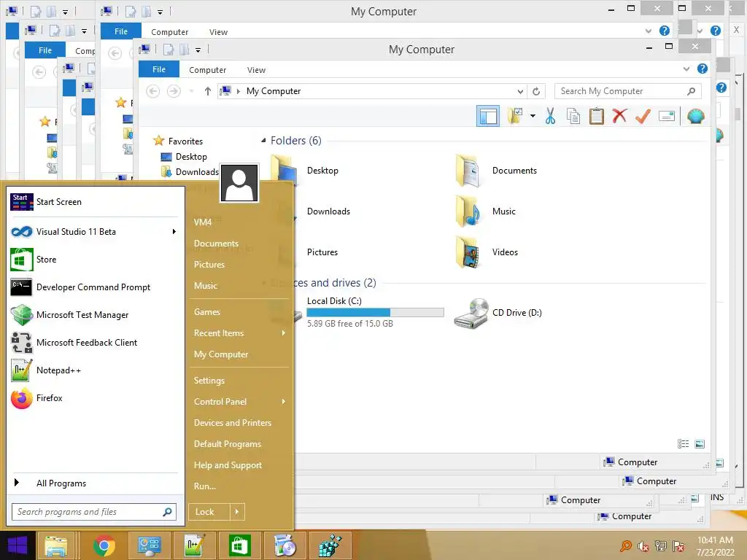
Task: Launch Notepad++ from start menu
Action: (x=94, y=370)
